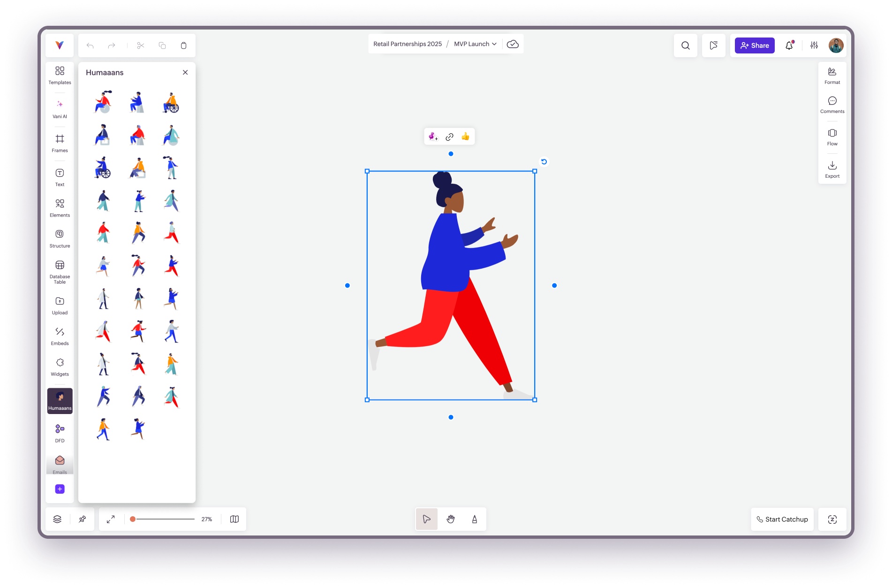
Task: Click the focus scan icon bottom right
Action: (x=832, y=519)
